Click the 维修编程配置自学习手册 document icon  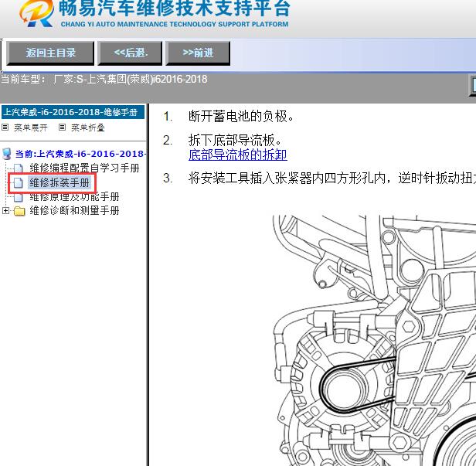point(19,168)
